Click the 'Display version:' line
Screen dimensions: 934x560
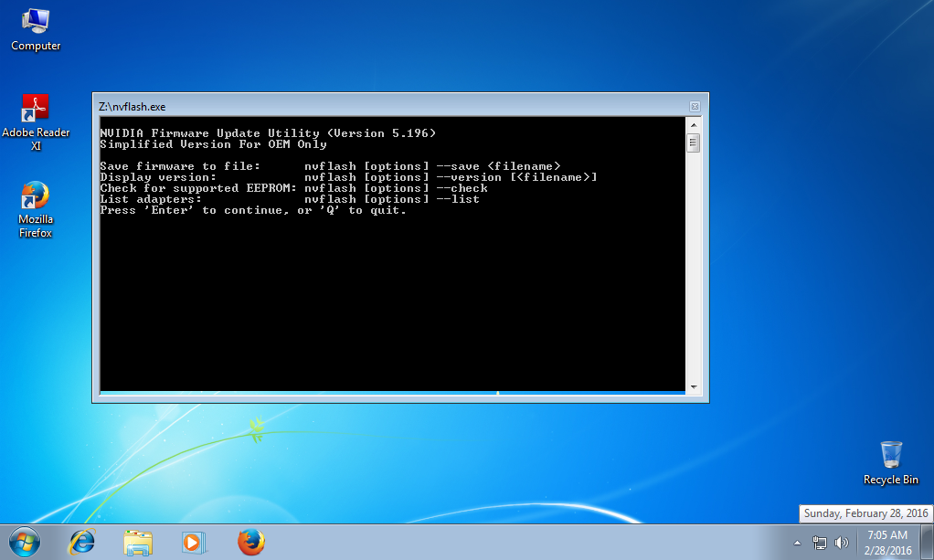coord(348,177)
